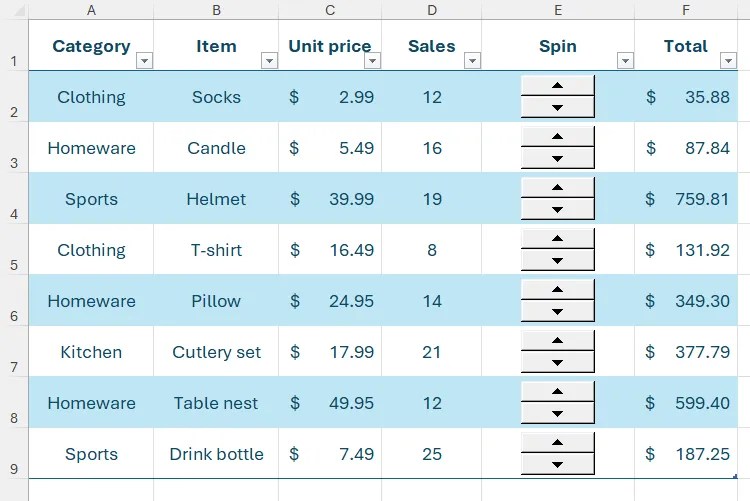Increase Drink bottle sales with up arrow
Image resolution: width=750 pixels, height=501 pixels.
[x=558, y=443]
